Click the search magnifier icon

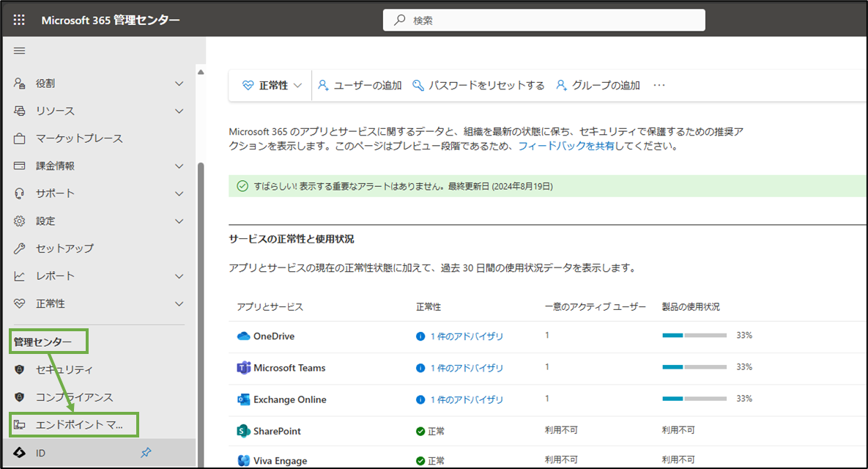400,20
